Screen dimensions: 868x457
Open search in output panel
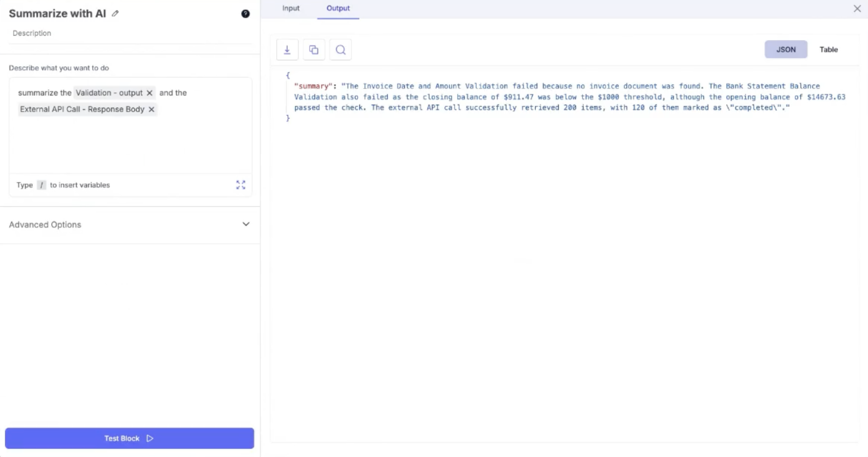coord(340,50)
